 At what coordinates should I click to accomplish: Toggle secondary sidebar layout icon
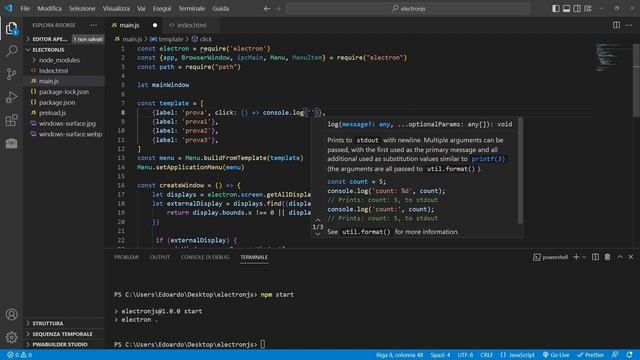tap(577, 8)
